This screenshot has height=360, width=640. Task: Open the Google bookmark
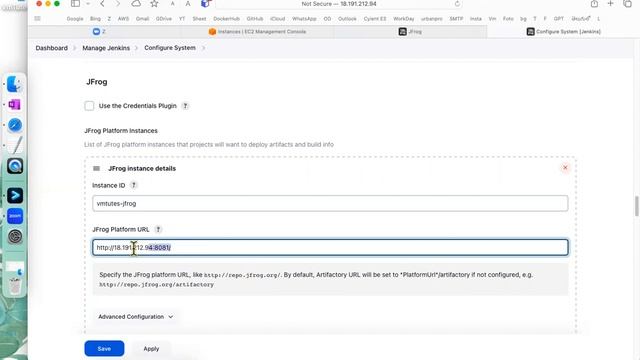pos(75,19)
